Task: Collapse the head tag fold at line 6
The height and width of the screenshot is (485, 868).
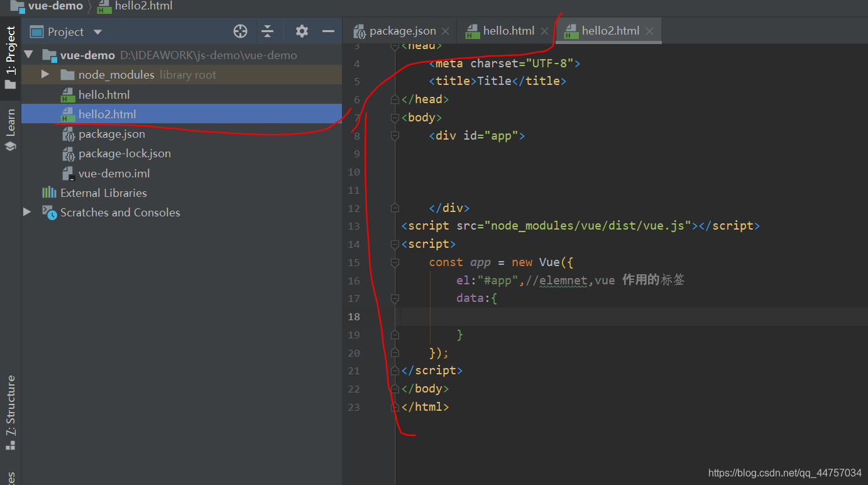Action: (x=395, y=99)
